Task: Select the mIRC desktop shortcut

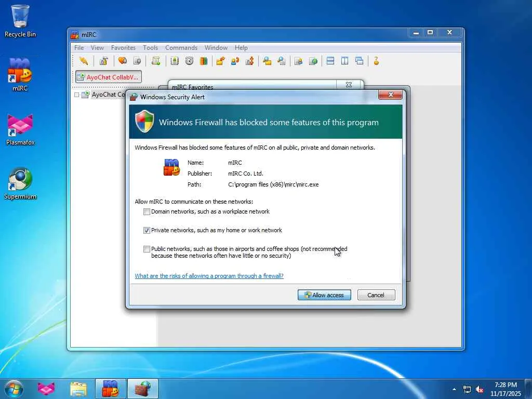Action: [20, 75]
